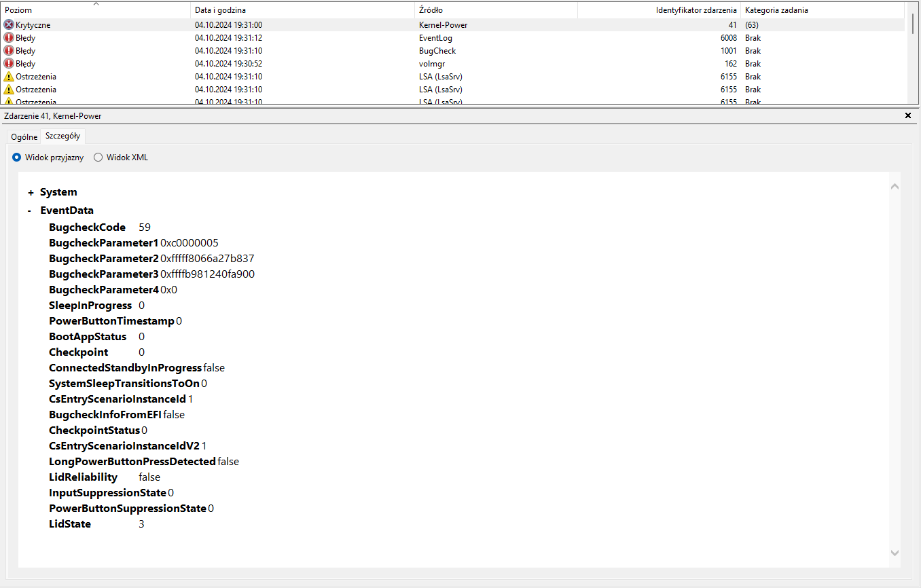Sort by Identyfikator zdarzenia column header
Screen dimensions: 921x588
point(659,10)
